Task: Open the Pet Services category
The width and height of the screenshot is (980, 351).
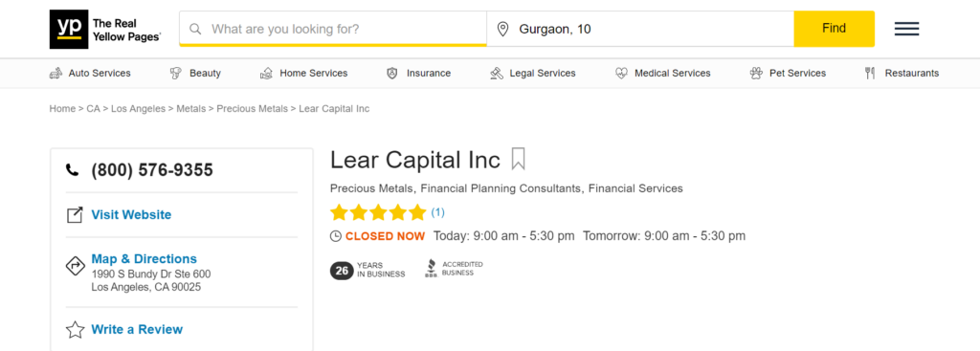Action: pos(788,73)
